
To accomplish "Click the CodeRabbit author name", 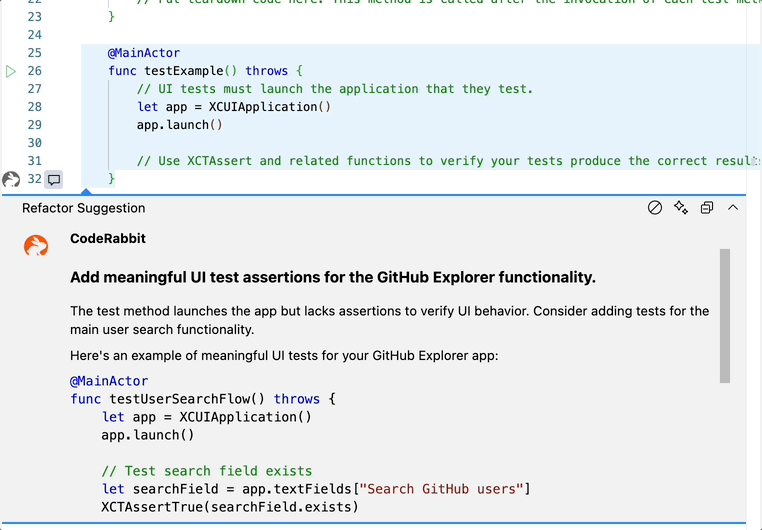I will tap(108, 239).
